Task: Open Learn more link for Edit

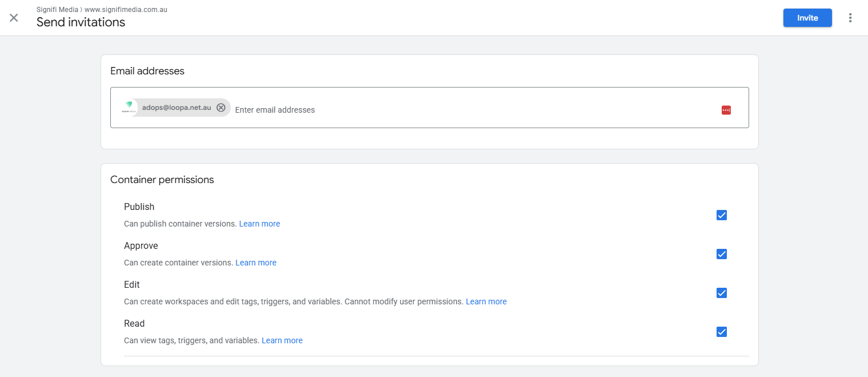Action: point(486,301)
